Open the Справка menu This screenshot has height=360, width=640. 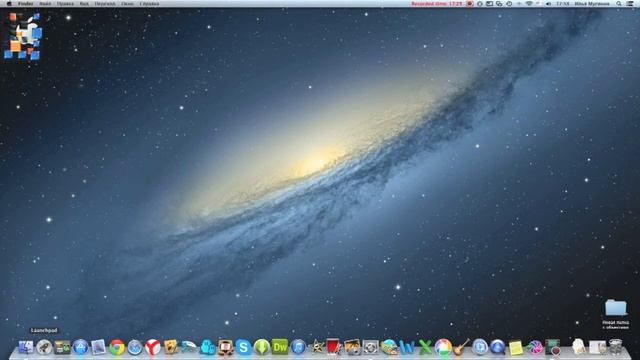click(149, 4)
